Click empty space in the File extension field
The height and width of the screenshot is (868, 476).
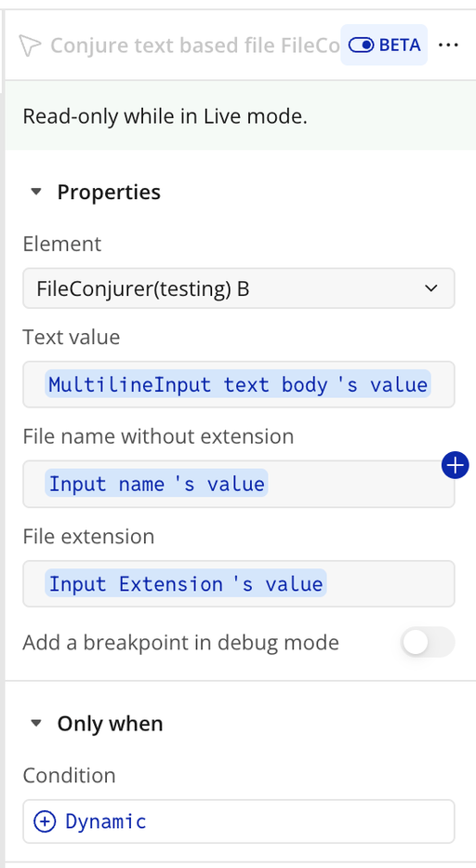pos(390,584)
